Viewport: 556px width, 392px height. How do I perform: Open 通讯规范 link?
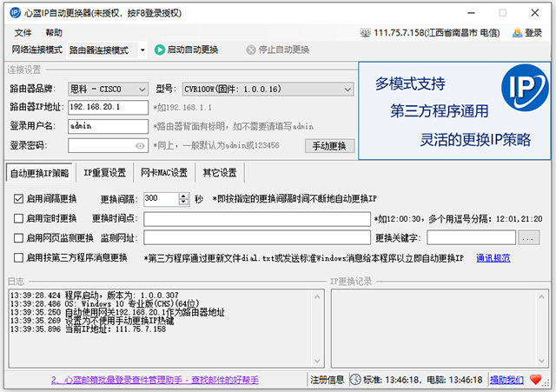pos(493,258)
